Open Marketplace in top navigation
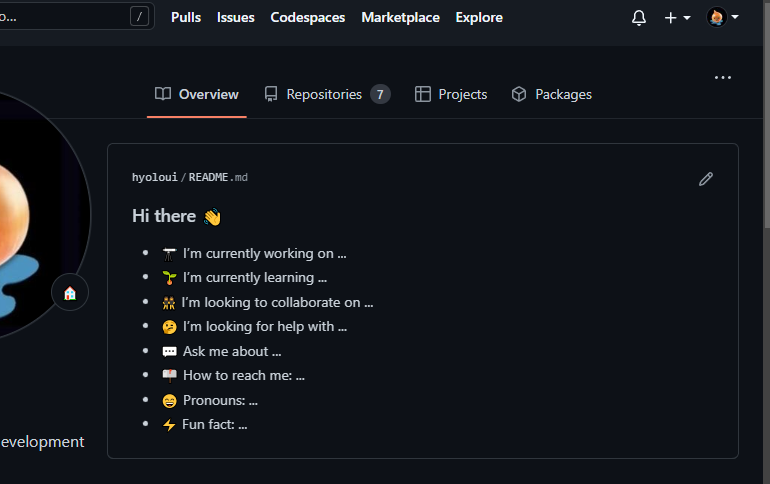Image resolution: width=770 pixels, height=484 pixels. tap(401, 18)
